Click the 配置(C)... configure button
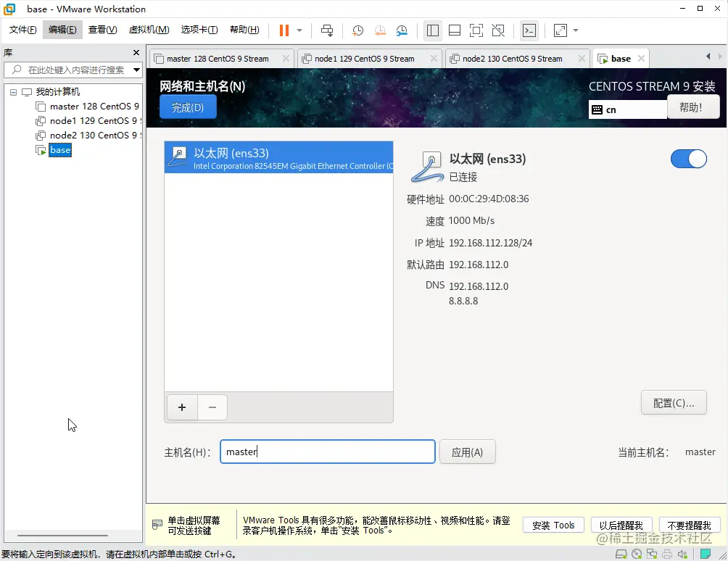 (674, 403)
